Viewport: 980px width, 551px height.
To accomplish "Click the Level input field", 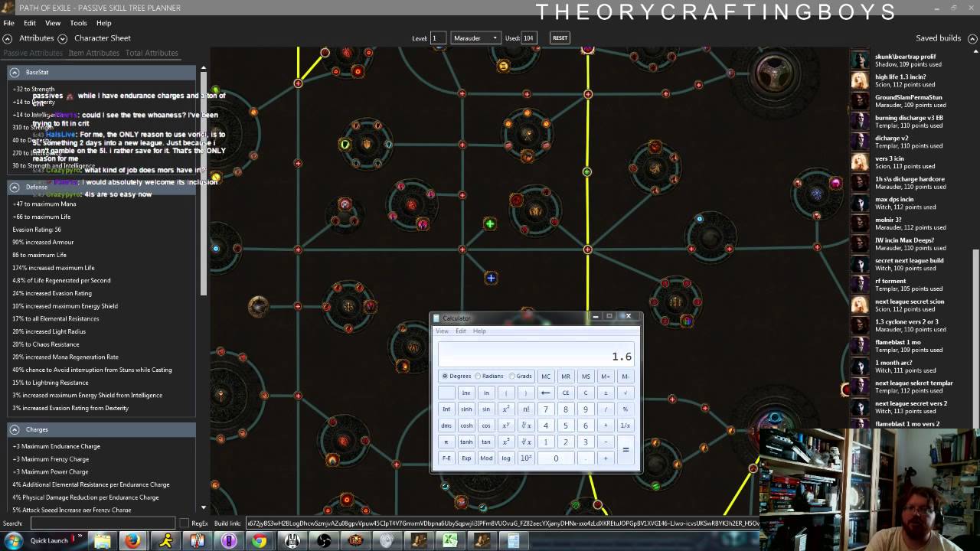I will tap(439, 38).
